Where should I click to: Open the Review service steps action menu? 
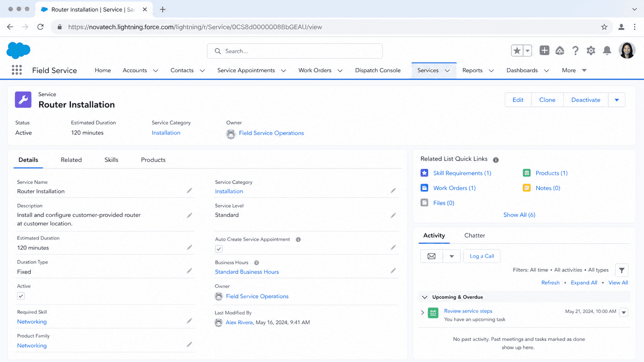pos(624,312)
